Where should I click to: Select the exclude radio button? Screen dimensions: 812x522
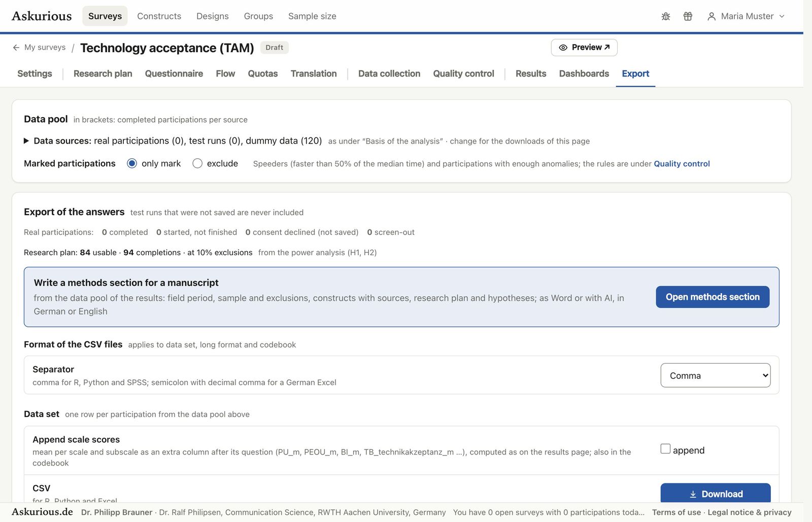197,163
